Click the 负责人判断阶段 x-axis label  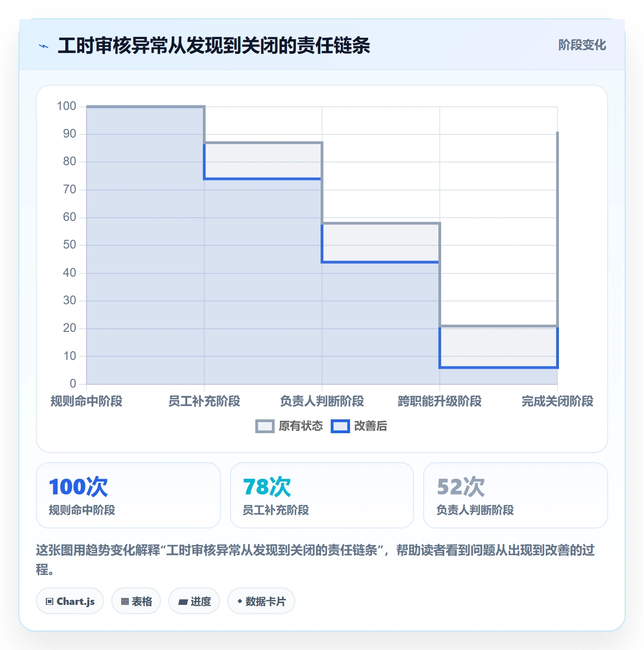322,401
